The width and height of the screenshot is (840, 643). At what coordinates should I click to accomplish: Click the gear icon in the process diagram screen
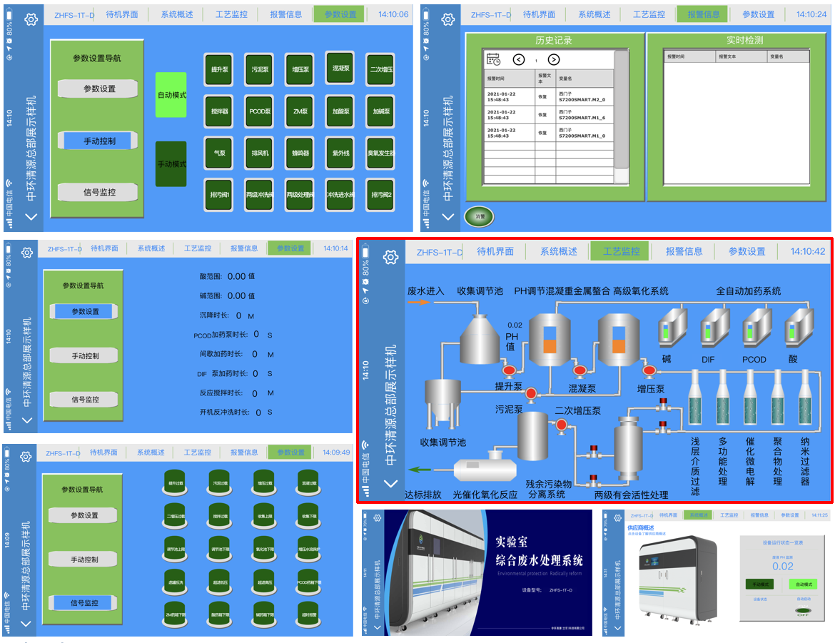pyautogui.click(x=390, y=258)
